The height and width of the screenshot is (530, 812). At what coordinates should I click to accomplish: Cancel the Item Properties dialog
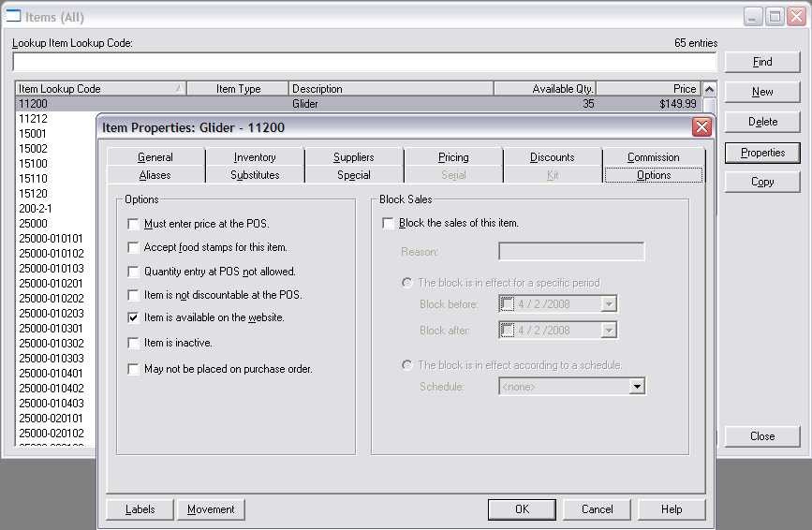click(x=598, y=509)
